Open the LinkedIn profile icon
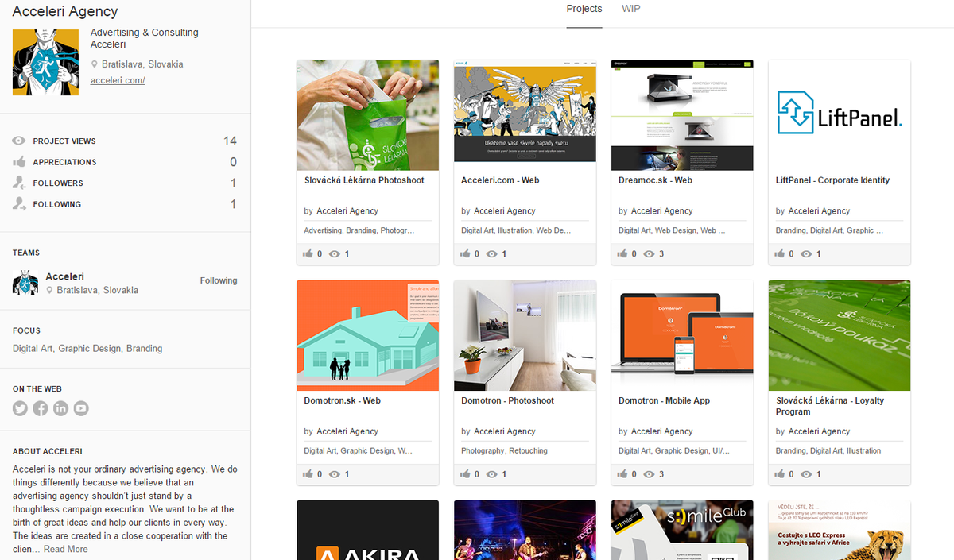This screenshot has height=560, width=954. coord(60,408)
